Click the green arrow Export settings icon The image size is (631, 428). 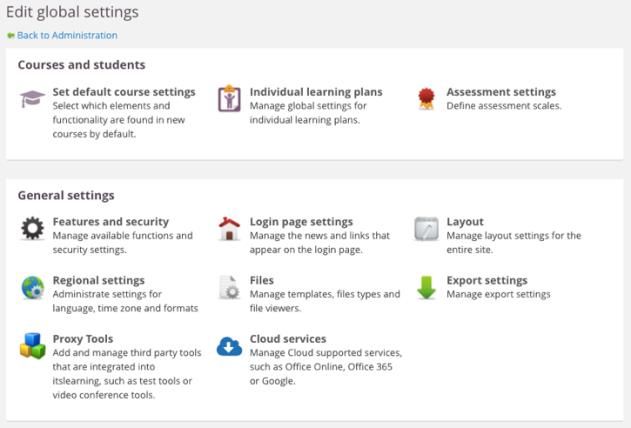click(x=426, y=287)
